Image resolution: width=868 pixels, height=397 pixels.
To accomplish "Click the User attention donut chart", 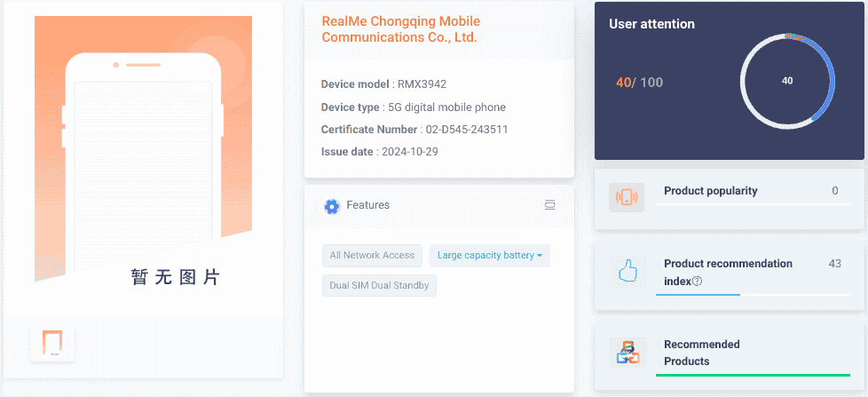I will (x=787, y=81).
